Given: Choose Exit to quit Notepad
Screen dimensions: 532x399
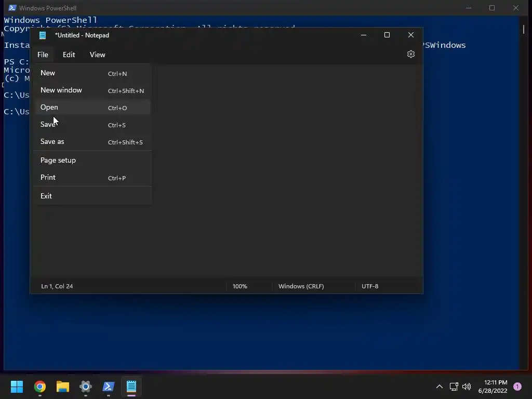Looking at the screenshot, I should 92,196.
